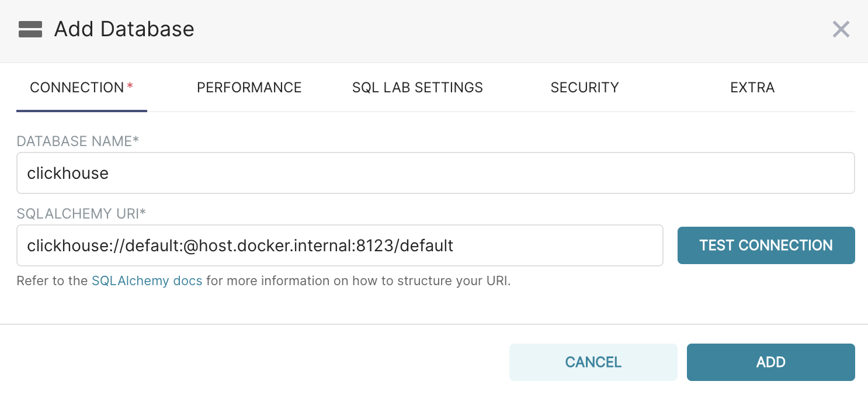Click the Add button
Screen dimensions: 868x395
(x=770, y=362)
